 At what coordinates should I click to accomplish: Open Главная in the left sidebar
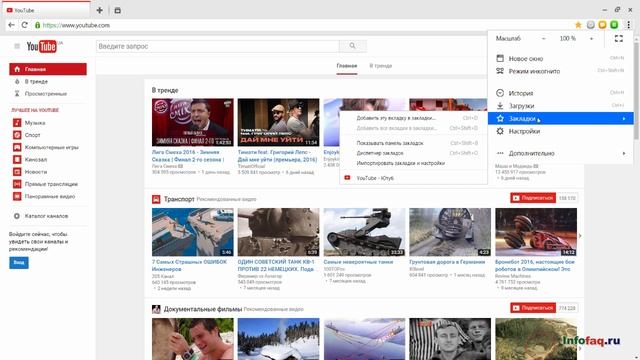click(x=48, y=69)
